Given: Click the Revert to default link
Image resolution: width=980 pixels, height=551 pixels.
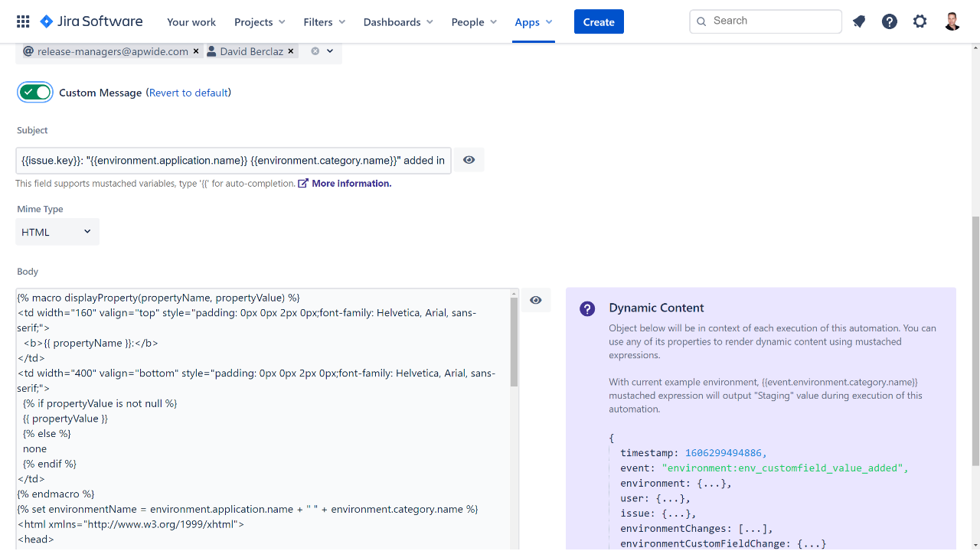Looking at the screenshot, I should 188,93.
